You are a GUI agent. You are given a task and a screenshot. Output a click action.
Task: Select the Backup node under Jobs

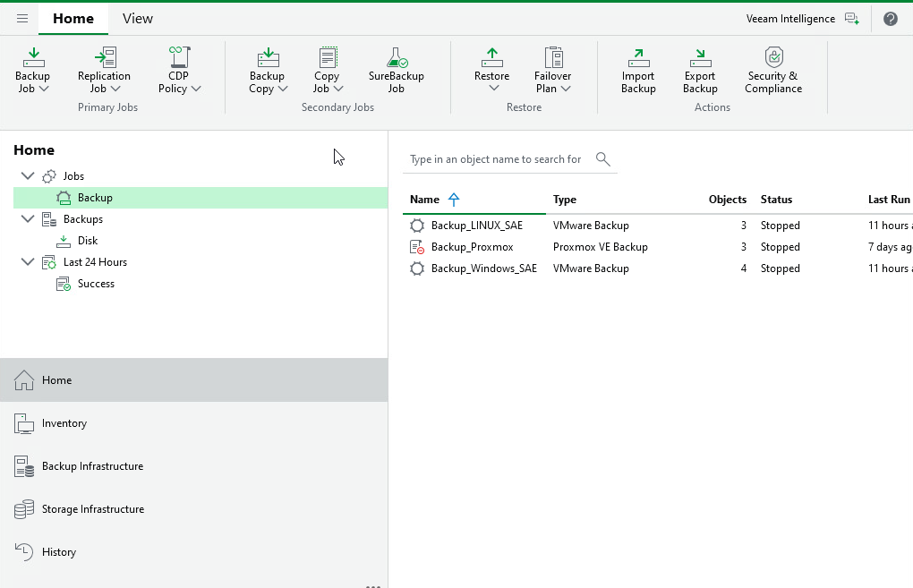(x=201, y=198)
